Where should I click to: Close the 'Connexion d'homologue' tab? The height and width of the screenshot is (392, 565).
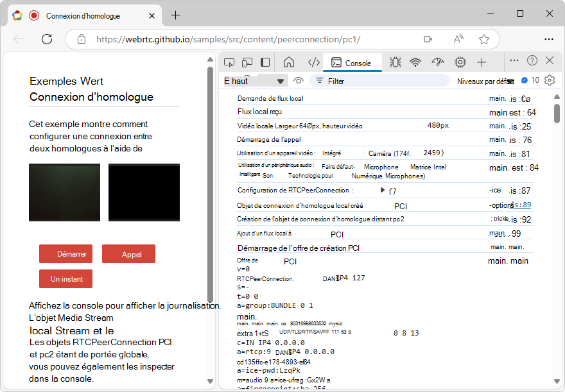(x=152, y=16)
